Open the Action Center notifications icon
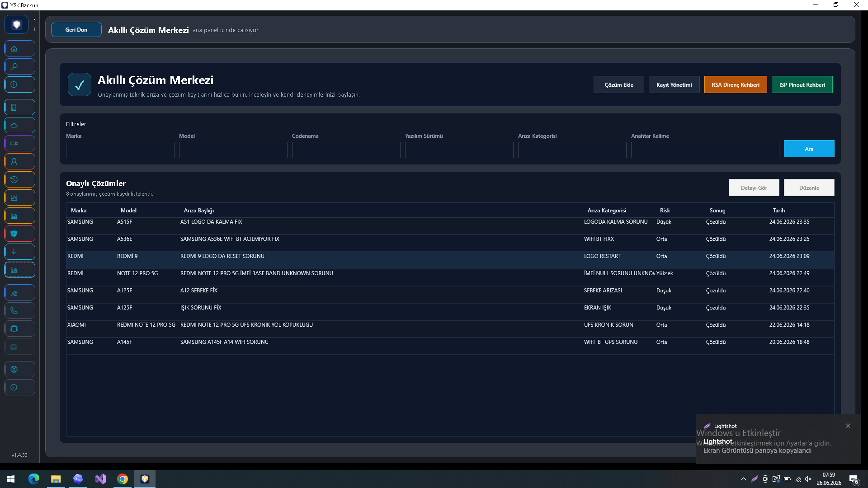 pos(854,479)
